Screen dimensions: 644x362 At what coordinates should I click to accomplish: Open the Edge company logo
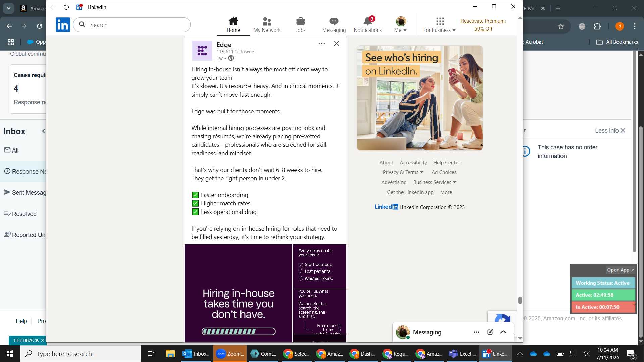(202, 51)
